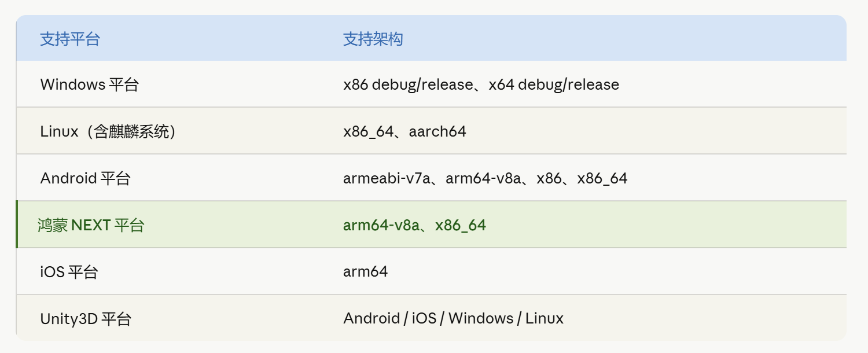Select the Android 平台 cell
Image resolution: width=868 pixels, height=353 pixels.
pyautogui.click(x=85, y=178)
